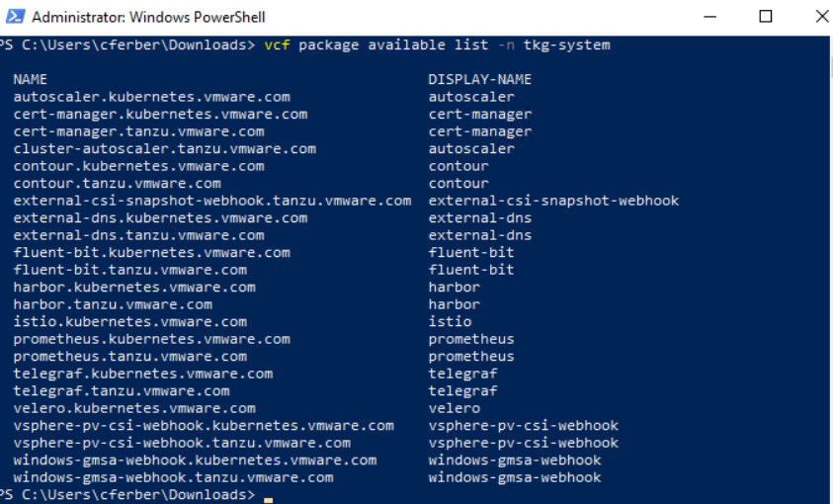The image size is (833, 504).
Task: Click the blinking cursor at the bottom prompt
Action: coord(268,498)
